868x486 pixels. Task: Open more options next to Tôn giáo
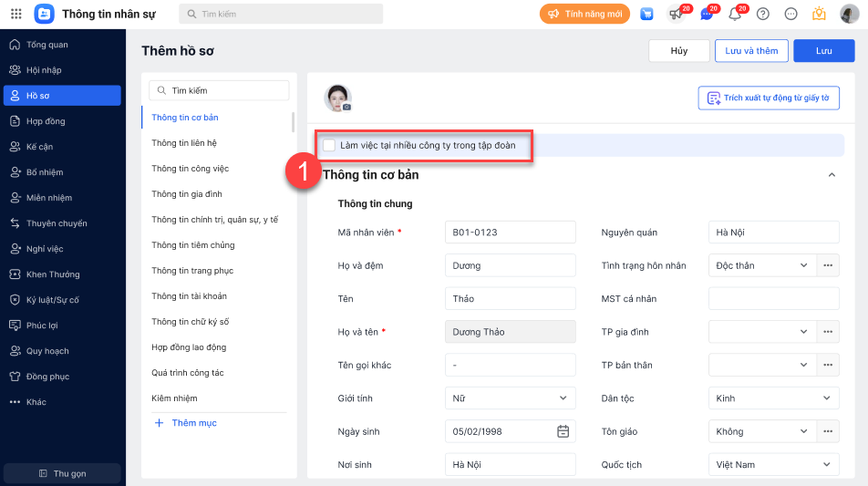tap(828, 431)
